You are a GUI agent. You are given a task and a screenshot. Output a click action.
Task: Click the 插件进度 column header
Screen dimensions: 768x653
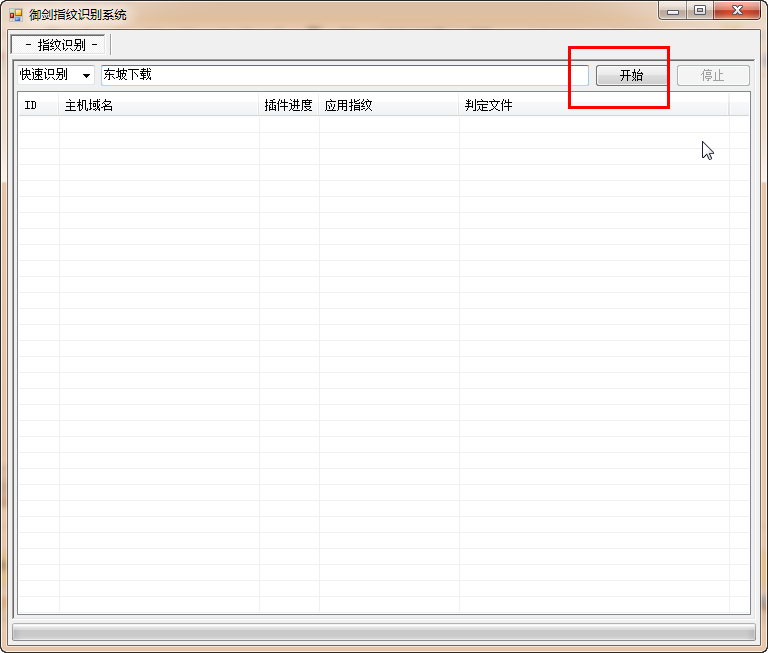(289, 105)
